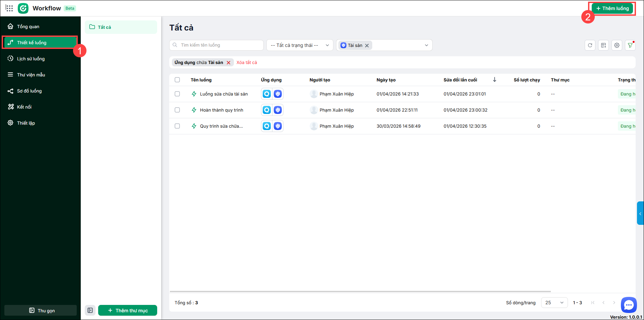Sort by the Sửa đổi lần cuối arrow
This screenshot has height=320, width=644.
point(494,80)
